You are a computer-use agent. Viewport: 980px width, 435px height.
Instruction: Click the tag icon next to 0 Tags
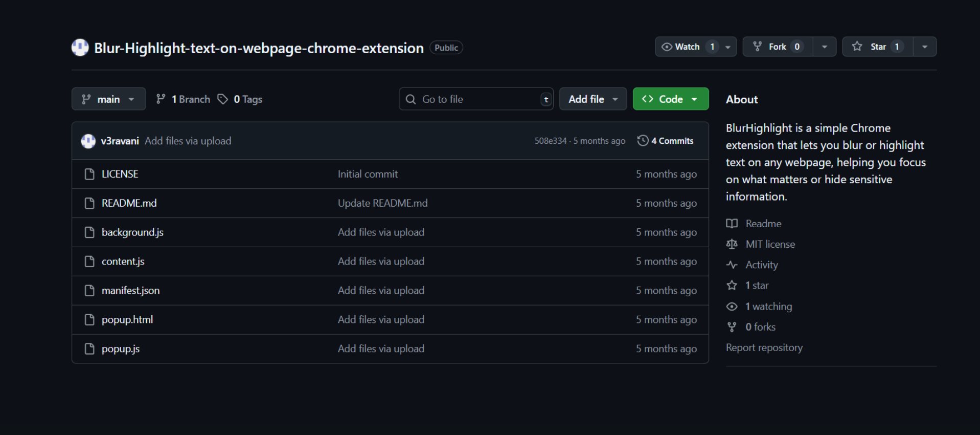coord(222,99)
